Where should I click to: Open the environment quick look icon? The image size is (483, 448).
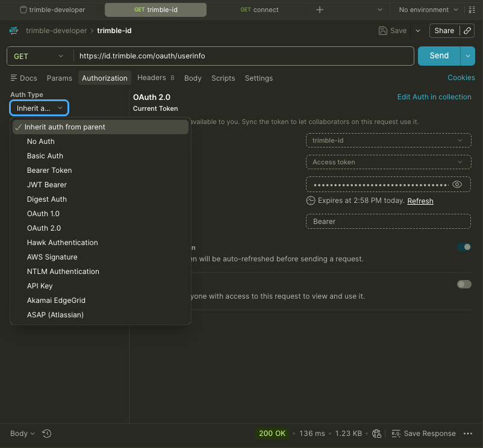(x=472, y=10)
